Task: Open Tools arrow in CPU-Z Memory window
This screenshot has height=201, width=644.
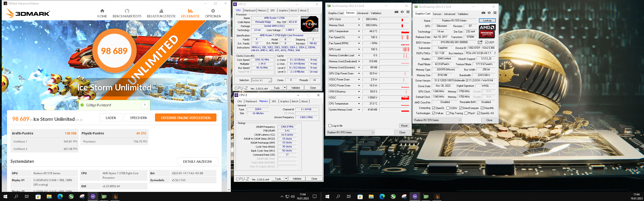Action: (286, 179)
